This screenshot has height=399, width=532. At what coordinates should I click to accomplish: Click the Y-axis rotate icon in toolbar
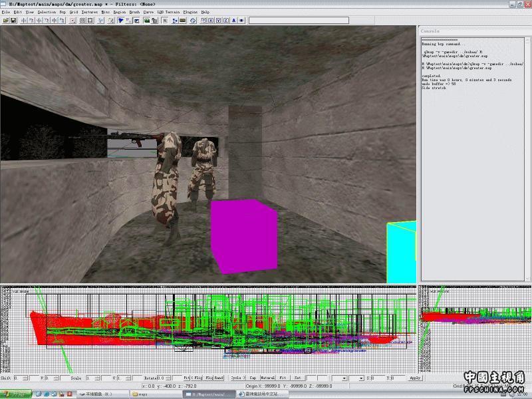47,21
